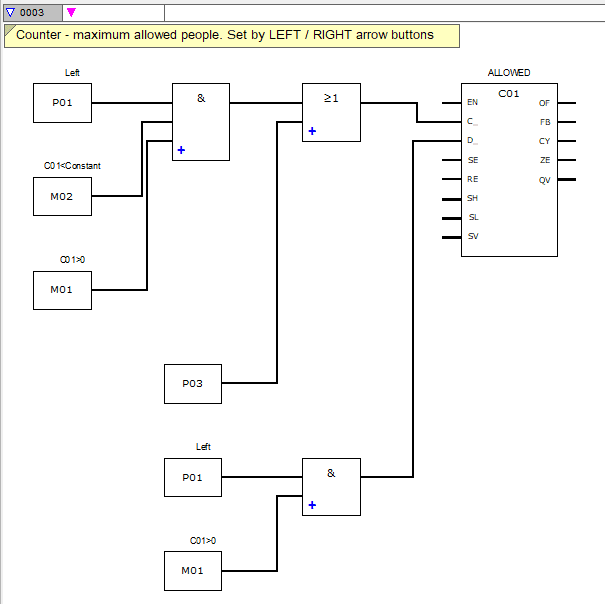
Task: Click the ALLOWED label above the counter
Action: pos(509,73)
